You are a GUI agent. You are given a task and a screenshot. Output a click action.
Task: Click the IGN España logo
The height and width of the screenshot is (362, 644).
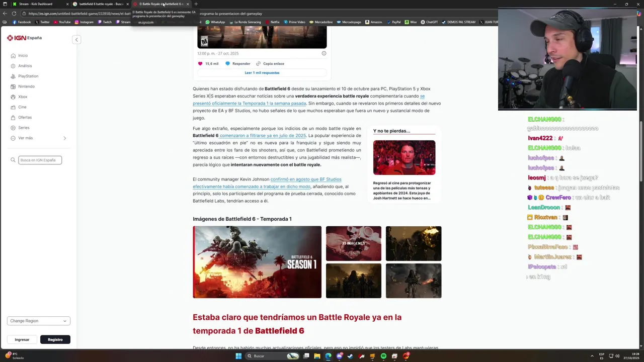click(24, 38)
